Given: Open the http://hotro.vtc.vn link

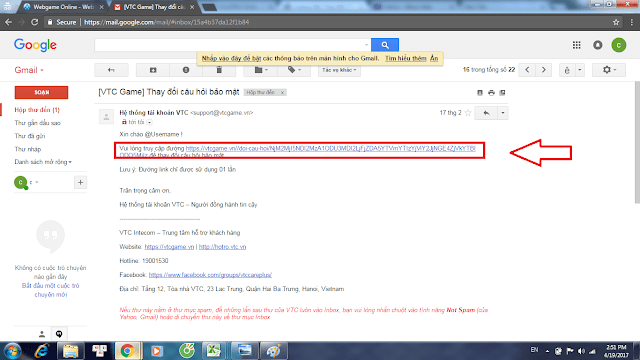Looking at the screenshot, I should coord(222,247).
